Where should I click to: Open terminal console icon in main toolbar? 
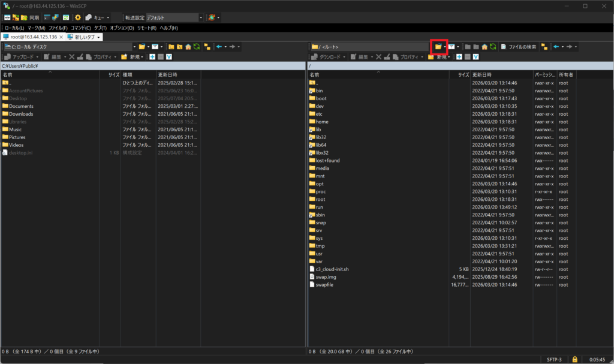pyautogui.click(x=47, y=17)
